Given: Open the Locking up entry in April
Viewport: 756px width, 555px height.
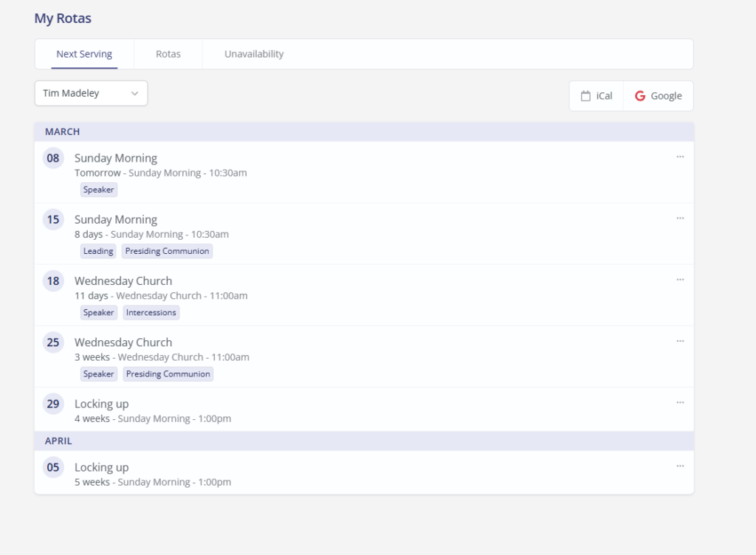Looking at the screenshot, I should [x=101, y=467].
